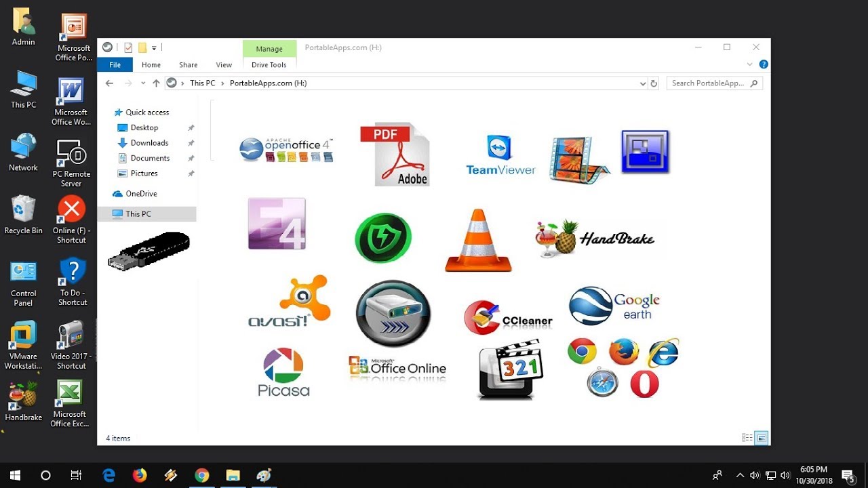Expand the chevron after This PC in breadcrumb
The image size is (868, 488).
[222, 83]
